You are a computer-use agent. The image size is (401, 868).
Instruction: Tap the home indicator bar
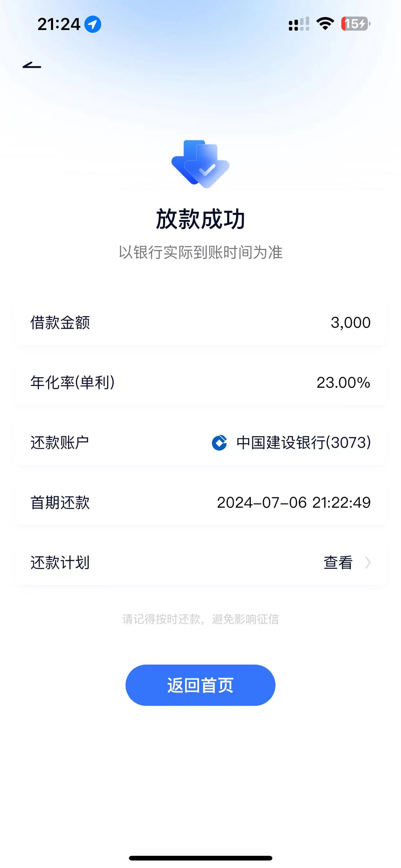(x=200, y=858)
